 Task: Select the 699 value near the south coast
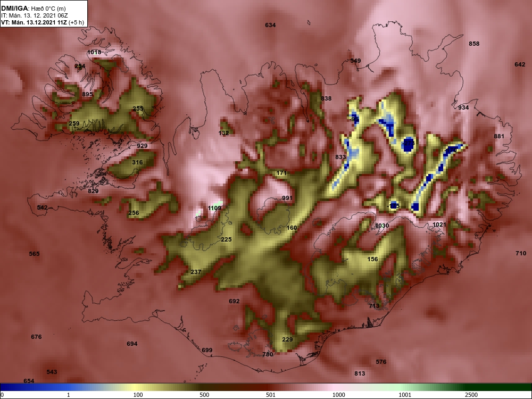[x=207, y=350]
